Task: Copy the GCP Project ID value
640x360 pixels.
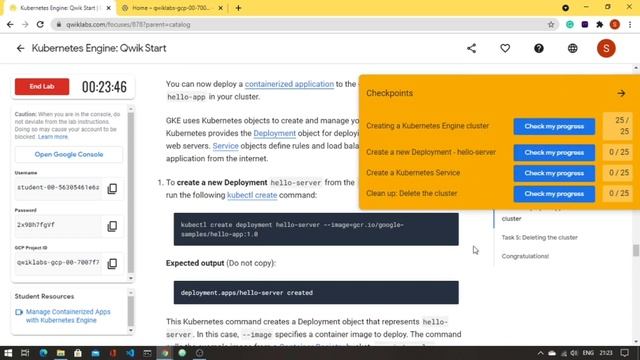Action: 112,263
